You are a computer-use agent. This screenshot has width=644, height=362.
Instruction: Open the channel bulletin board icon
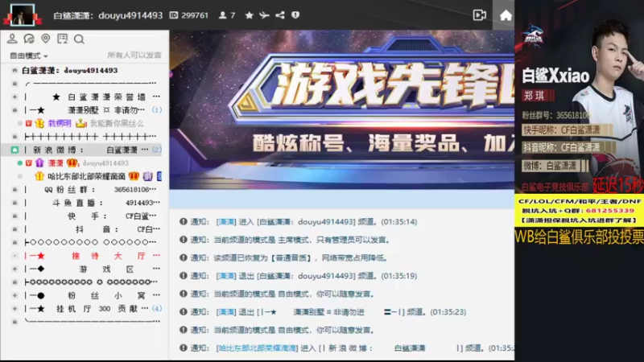point(63,39)
